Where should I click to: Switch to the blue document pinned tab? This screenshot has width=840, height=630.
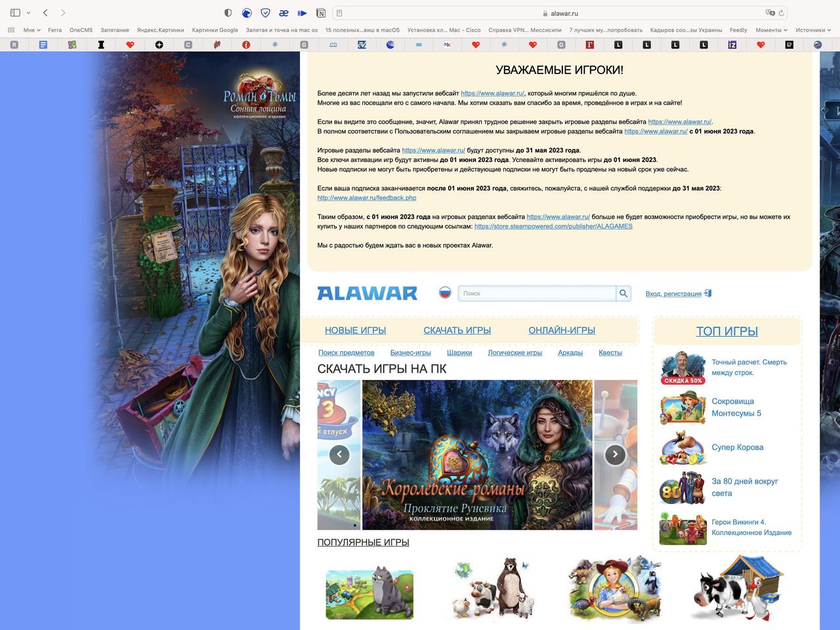click(43, 45)
